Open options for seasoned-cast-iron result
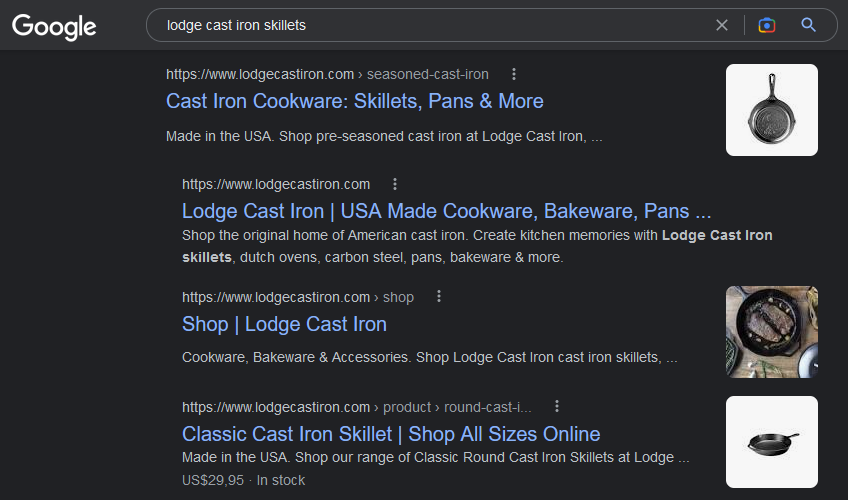The height and width of the screenshot is (500, 848). tap(514, 74)
